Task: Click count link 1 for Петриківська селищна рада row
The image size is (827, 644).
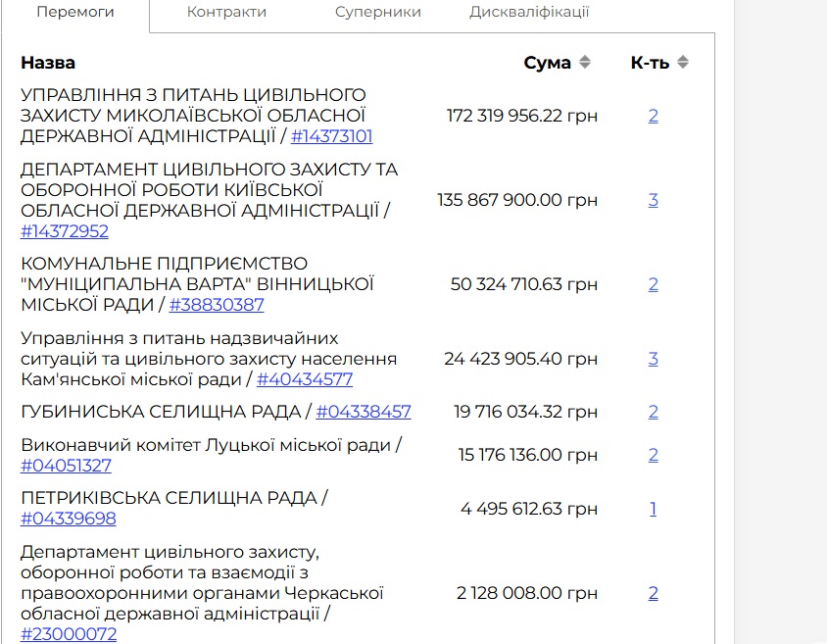Action: (654, 509)
